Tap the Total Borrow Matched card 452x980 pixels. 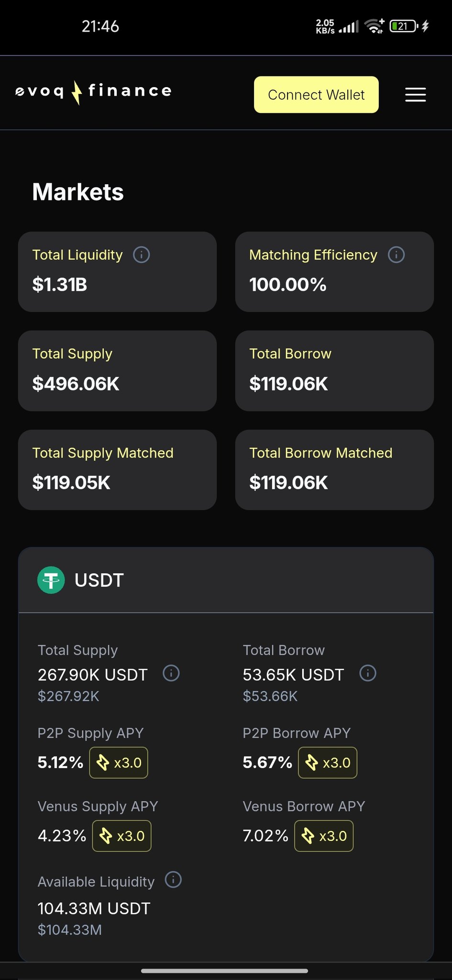coord(334,469)
